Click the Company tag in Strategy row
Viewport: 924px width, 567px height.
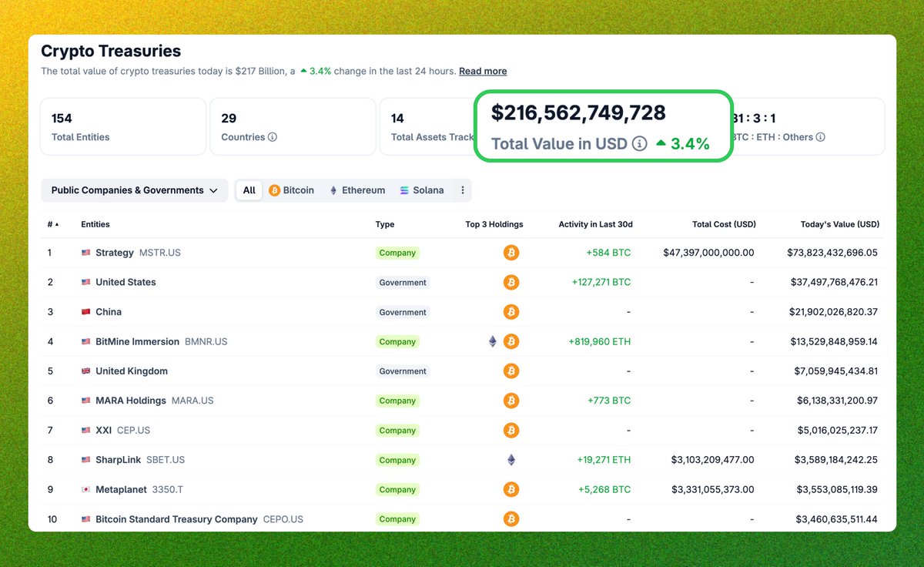pyautogui.click(x=397, y=253)
